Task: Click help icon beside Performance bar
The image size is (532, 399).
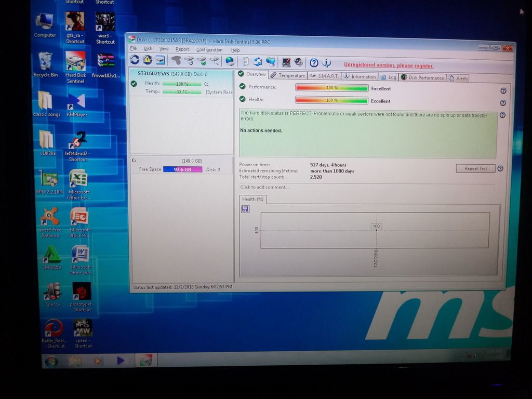Action: [503, 91]
